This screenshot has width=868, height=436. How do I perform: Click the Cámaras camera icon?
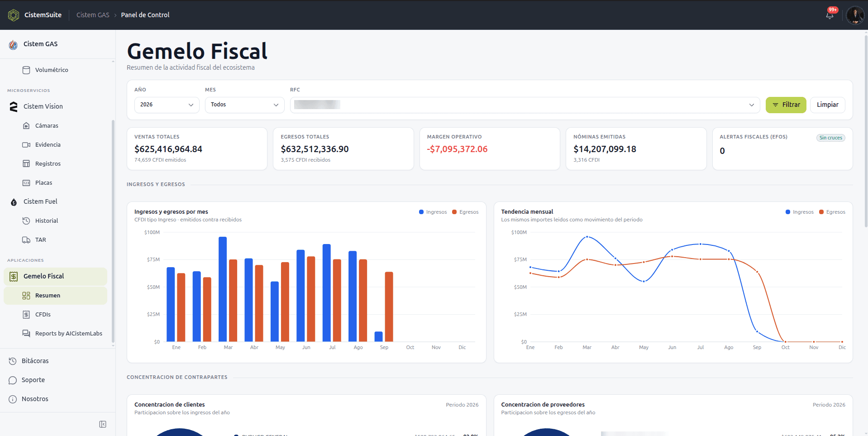click(26, 126)
